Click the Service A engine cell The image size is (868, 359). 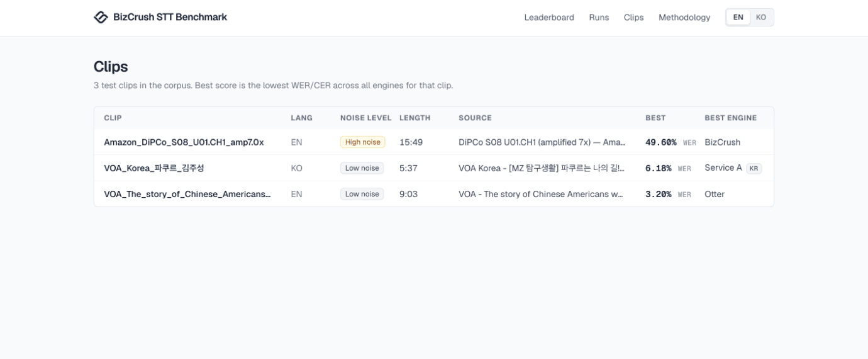coord(723,168)
